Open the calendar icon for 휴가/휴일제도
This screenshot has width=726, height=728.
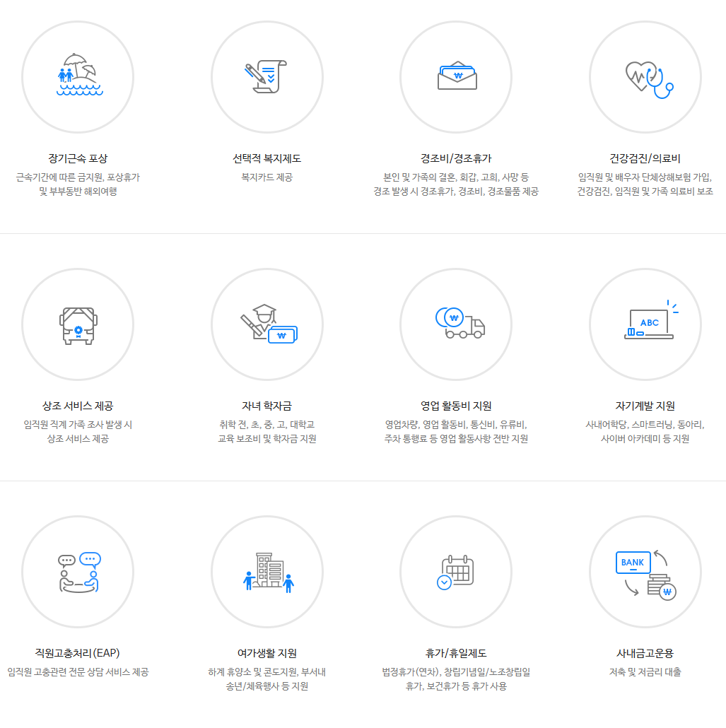click(456, 572)
